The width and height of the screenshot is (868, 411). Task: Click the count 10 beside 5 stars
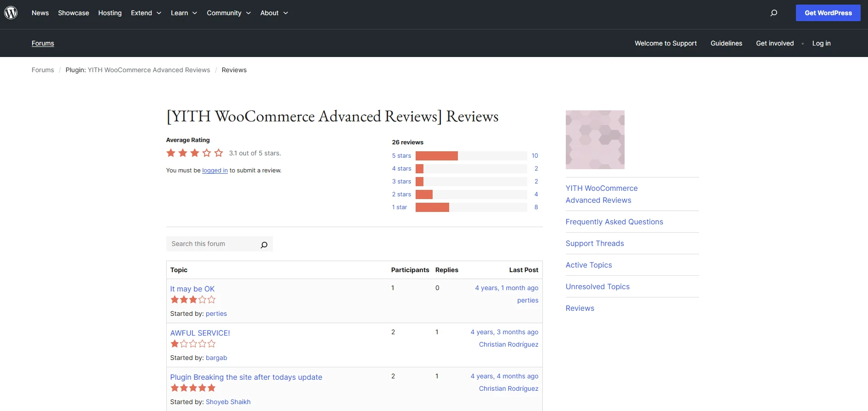point(535,156)
